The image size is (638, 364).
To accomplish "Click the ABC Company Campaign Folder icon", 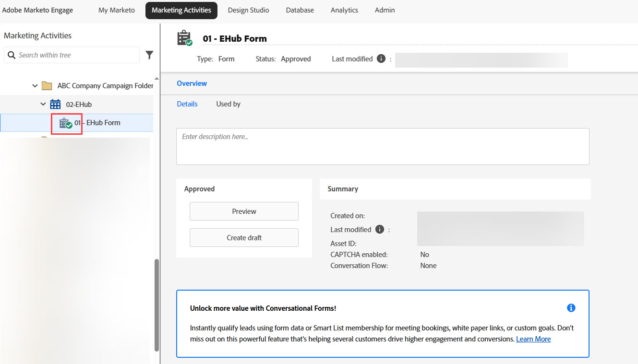I will click(x=47, y=86).
